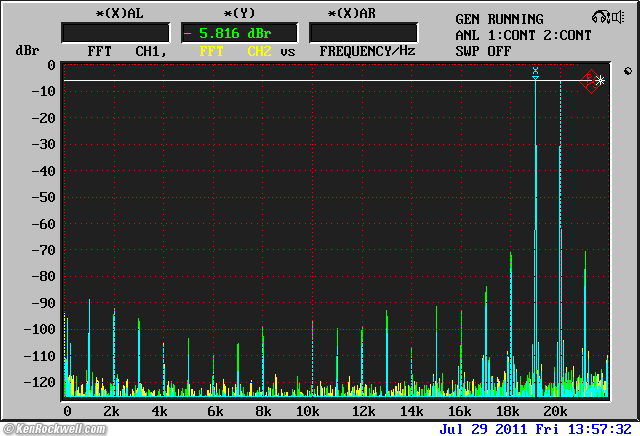Screen dimensions: 640x436
Task: Click the cyan x marker at the peak
Action: (536, 71)
